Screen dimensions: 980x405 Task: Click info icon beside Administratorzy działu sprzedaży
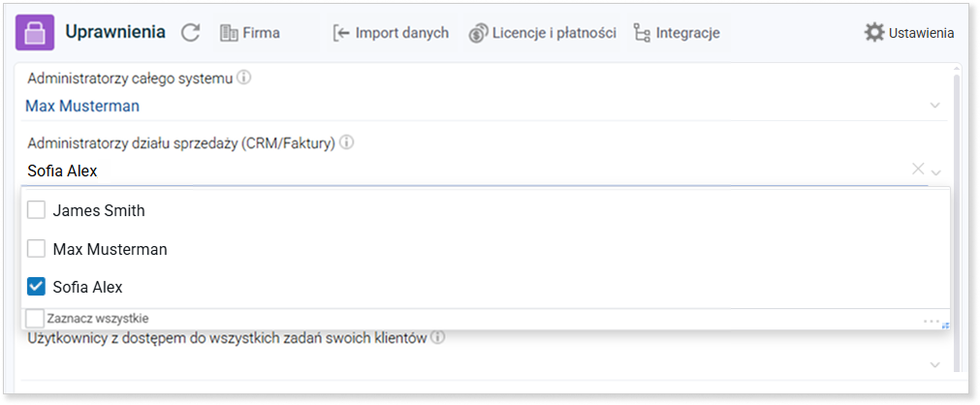tap(347, 143)
